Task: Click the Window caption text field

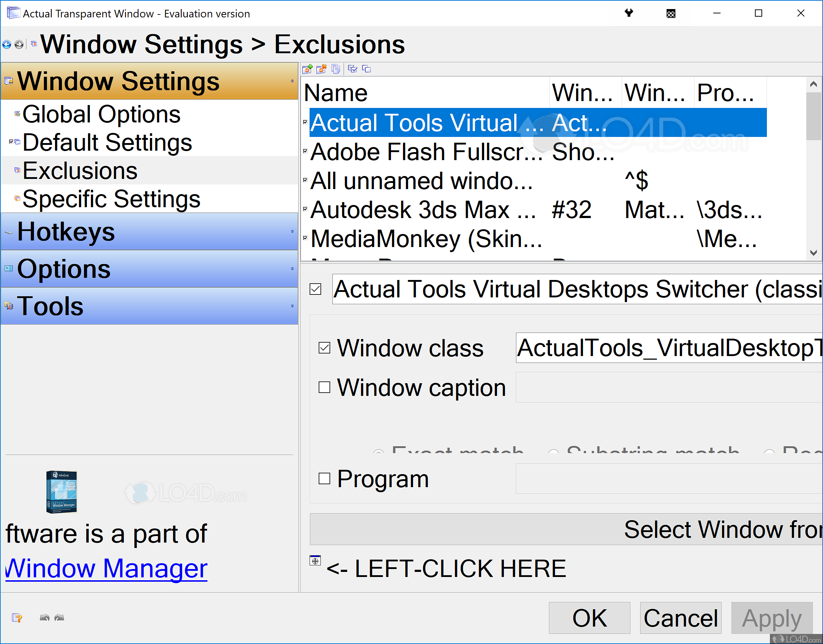Action: [x=669, y=387]
